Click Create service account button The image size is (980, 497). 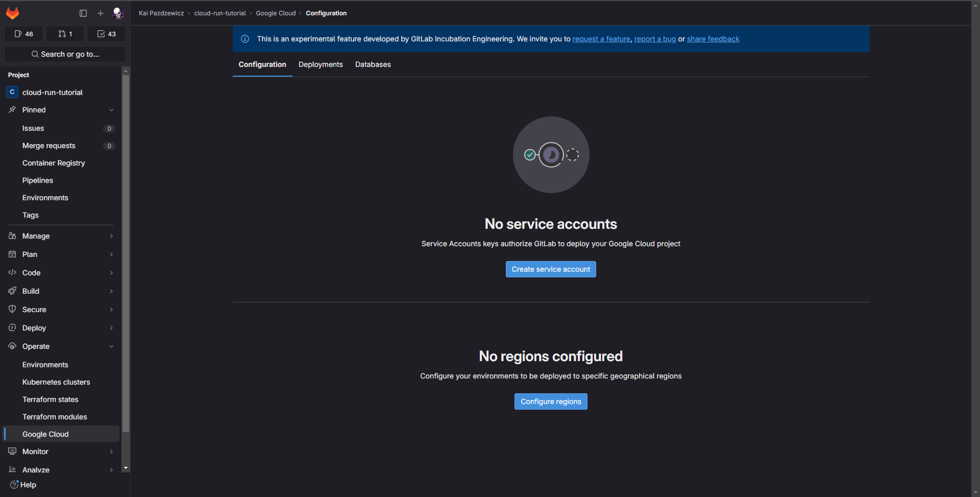pyautogui.click(x=551, y=269)
